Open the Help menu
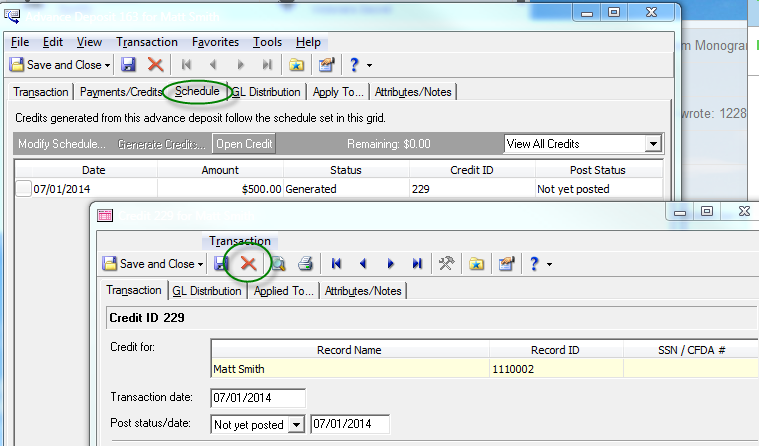The image size is (759, 446). (x=308, y=42)
